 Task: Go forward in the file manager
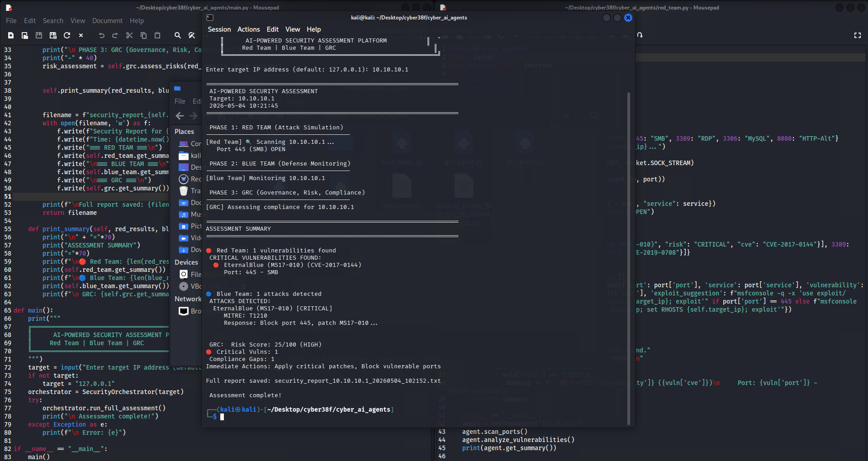(194, 116)
